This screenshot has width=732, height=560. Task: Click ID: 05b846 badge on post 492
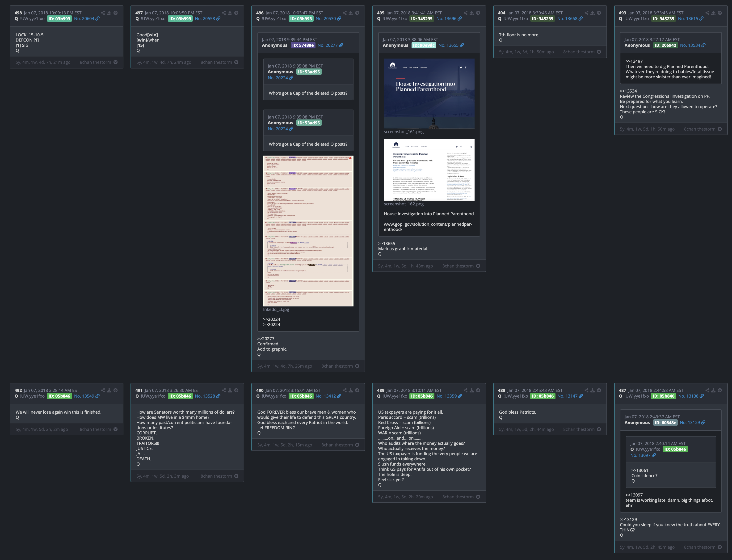[59, 396]
